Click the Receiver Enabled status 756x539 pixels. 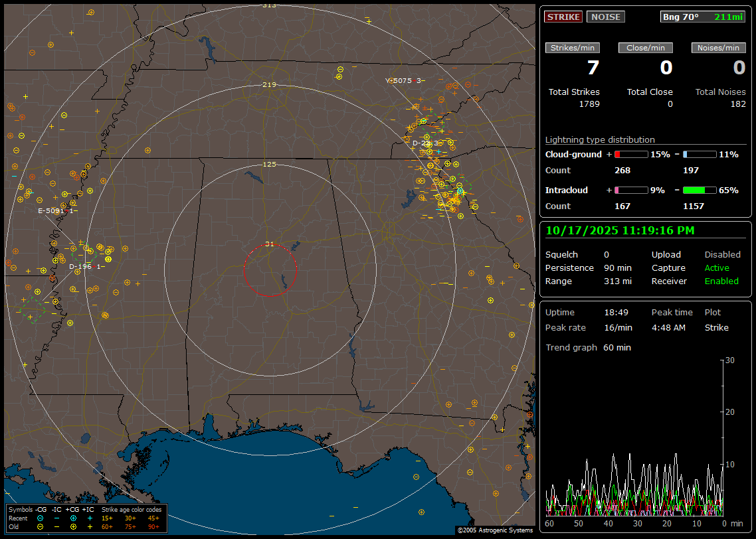tap(721, 281)
